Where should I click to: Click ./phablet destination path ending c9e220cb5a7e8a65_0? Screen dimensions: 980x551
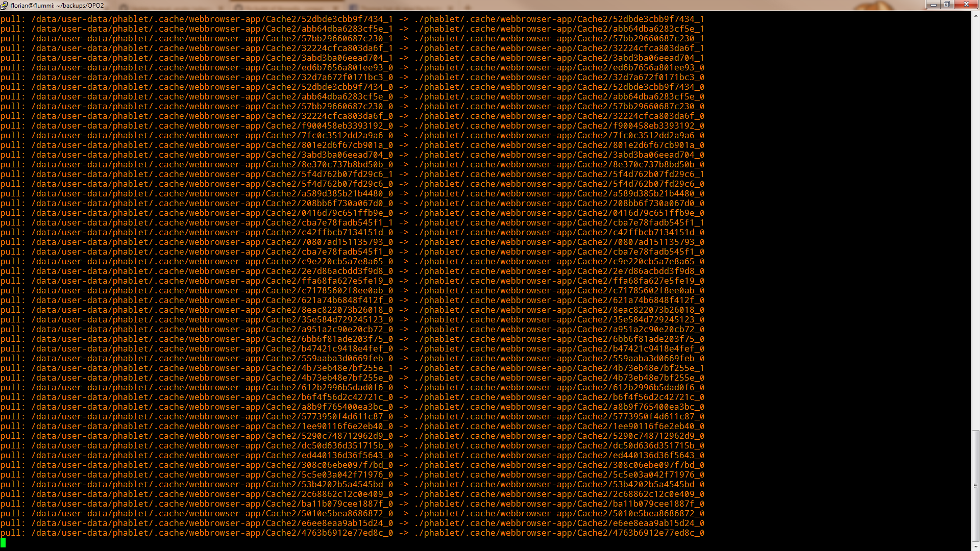tap(559, 261)
